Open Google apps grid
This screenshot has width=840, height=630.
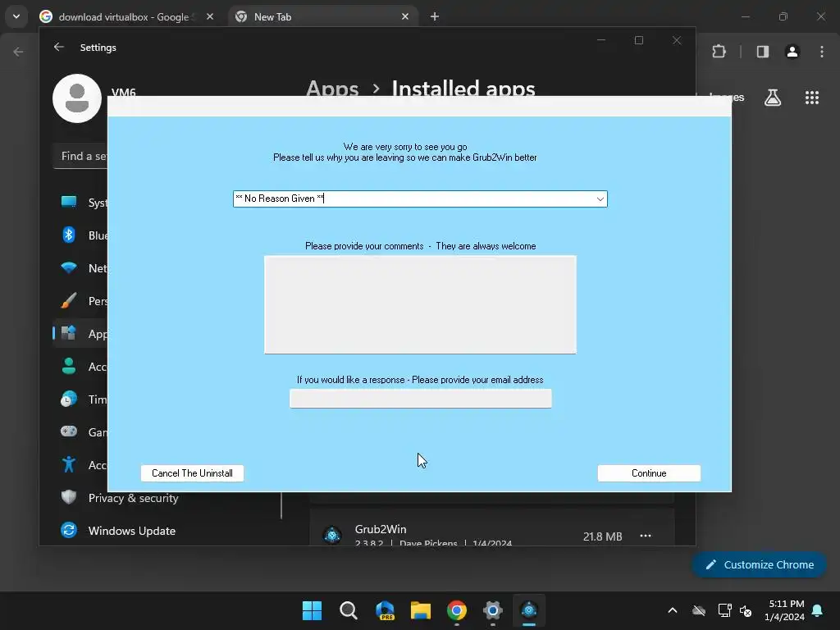pos(811,98)
